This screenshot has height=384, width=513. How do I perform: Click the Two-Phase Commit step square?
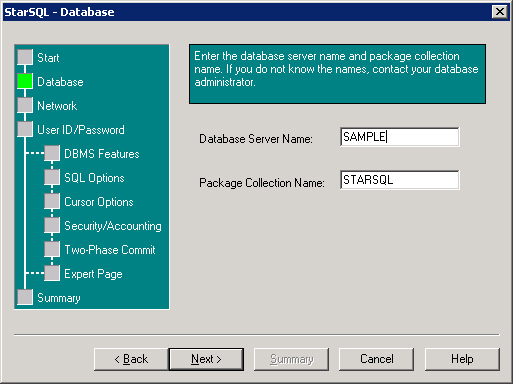(x=52, y=249)
